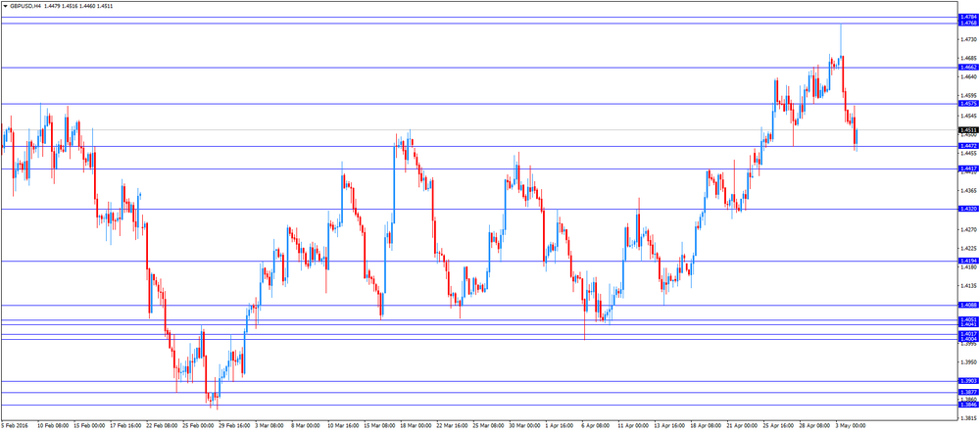This screenshot has width=980, height=432.
Task: Click the 30 Mar 00:00 time axis label
Action: tap(524, 426)
